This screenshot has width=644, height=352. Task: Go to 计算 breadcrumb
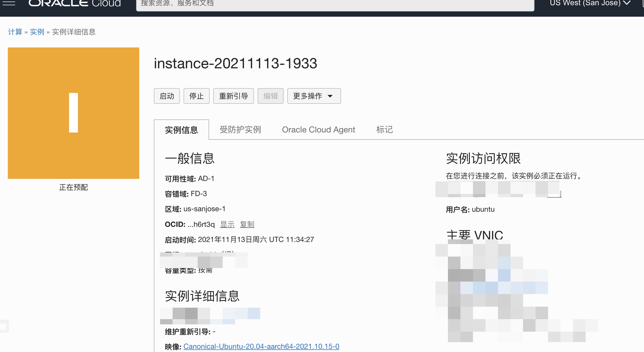(x=15, y=32)
